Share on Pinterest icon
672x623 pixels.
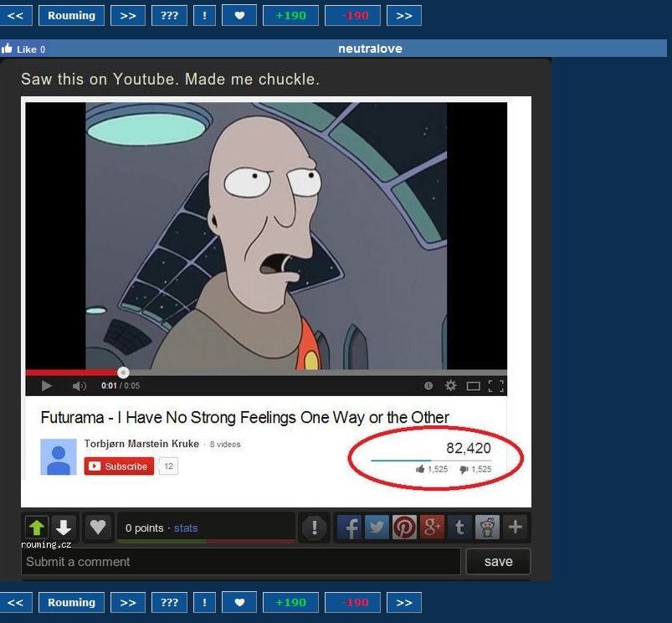(x=404, y=527)
